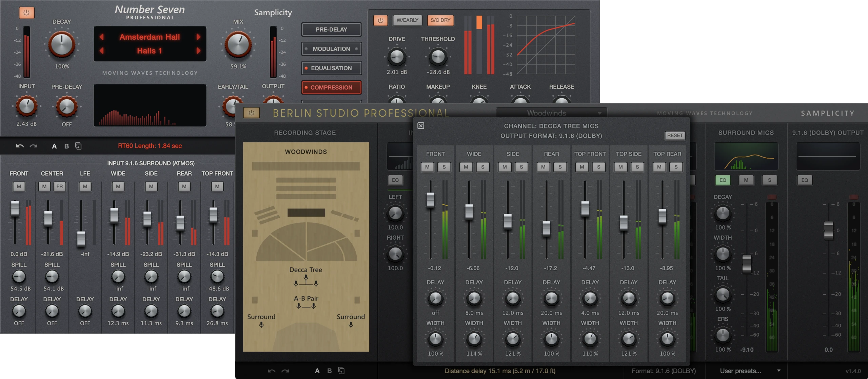Select B state in Number Seven

pyautogui.click(x=66, y=146)
